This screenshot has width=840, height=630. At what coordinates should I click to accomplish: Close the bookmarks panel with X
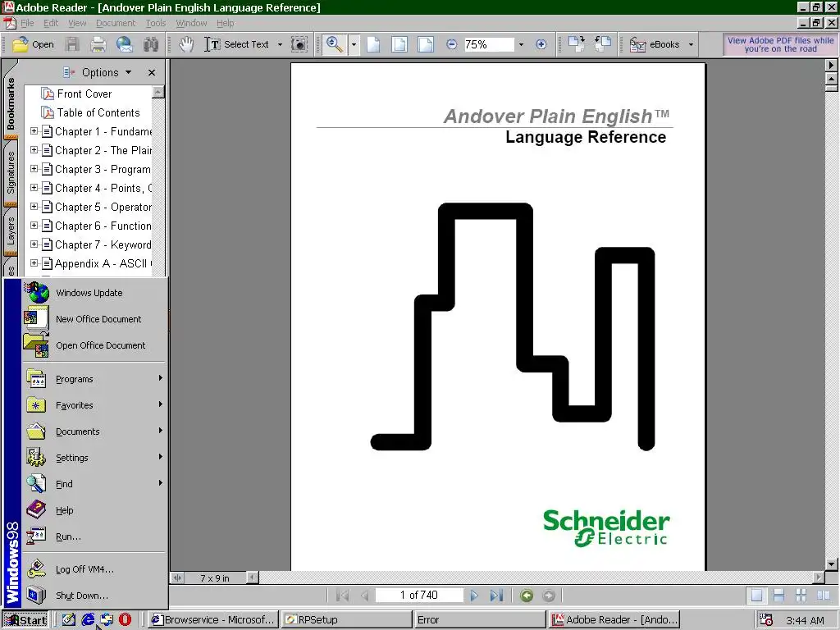tap(152, 72)
